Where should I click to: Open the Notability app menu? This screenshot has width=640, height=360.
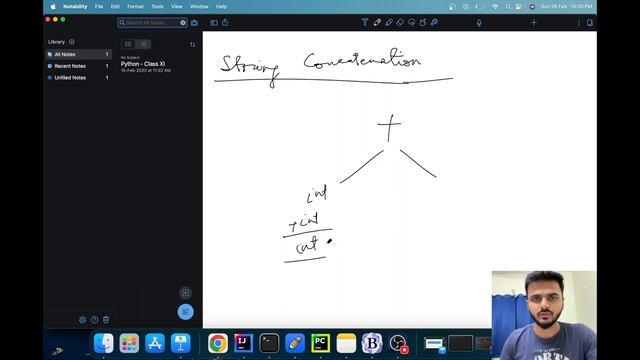[x=75, y=7]
